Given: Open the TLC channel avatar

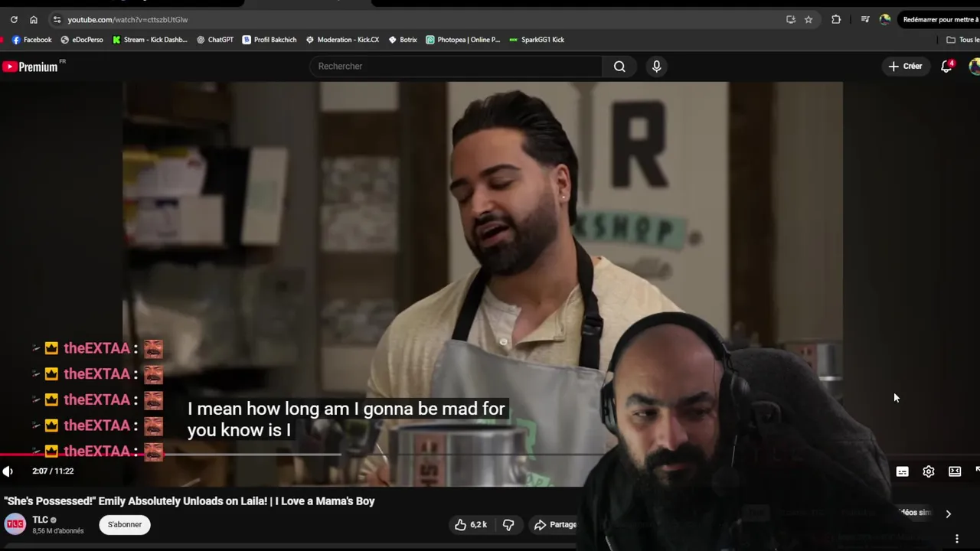Looking at the screenshot, I should pyautogui.click(x=15, y=524).
